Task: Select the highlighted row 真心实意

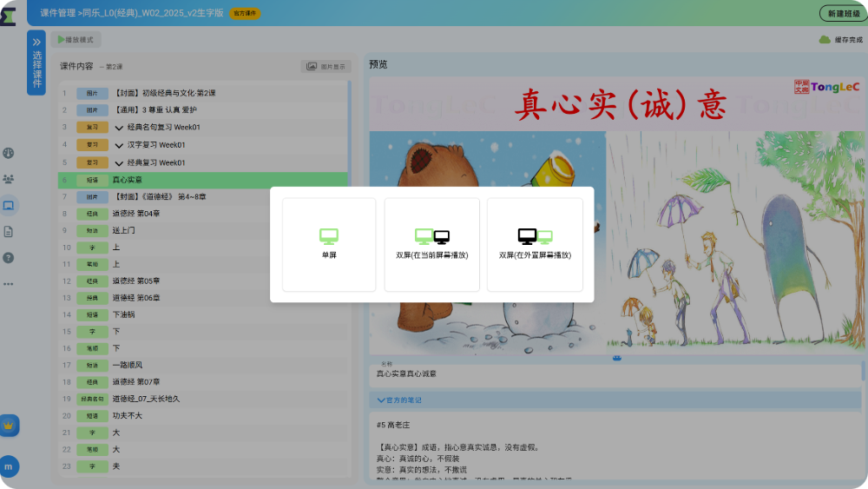Action: (x=202, y=180)
